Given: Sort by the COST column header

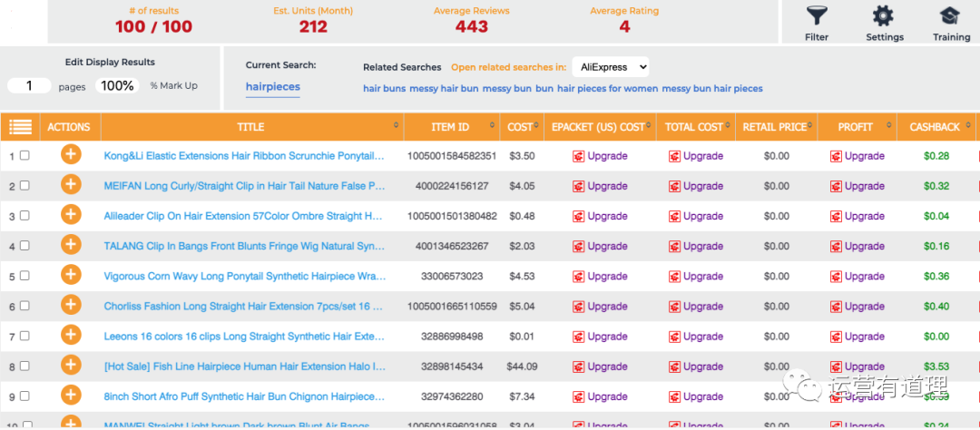Looking at the screenshot, I should tap(520, 127).
